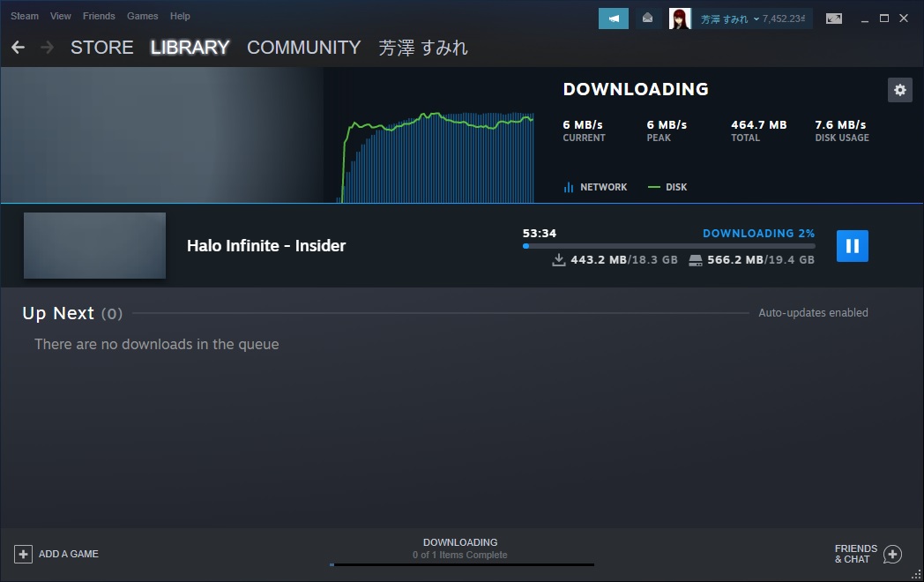Click the Auto-updates enabled label

coord(813,312)
